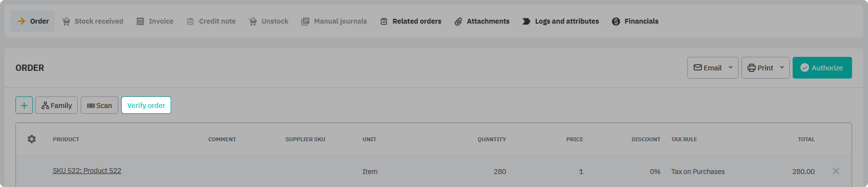Select the Tax on Purchases rule cell
868x187 pixels.
698,172
